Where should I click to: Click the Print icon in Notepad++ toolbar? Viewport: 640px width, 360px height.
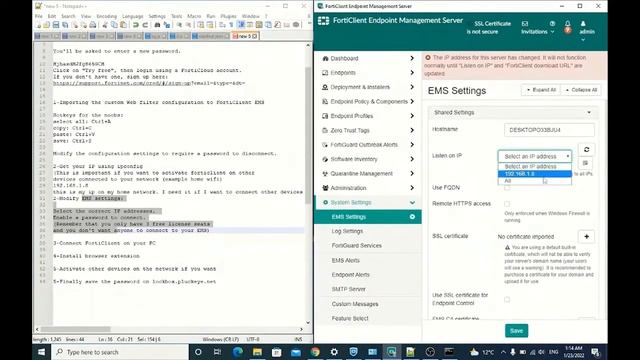[93, 25]
